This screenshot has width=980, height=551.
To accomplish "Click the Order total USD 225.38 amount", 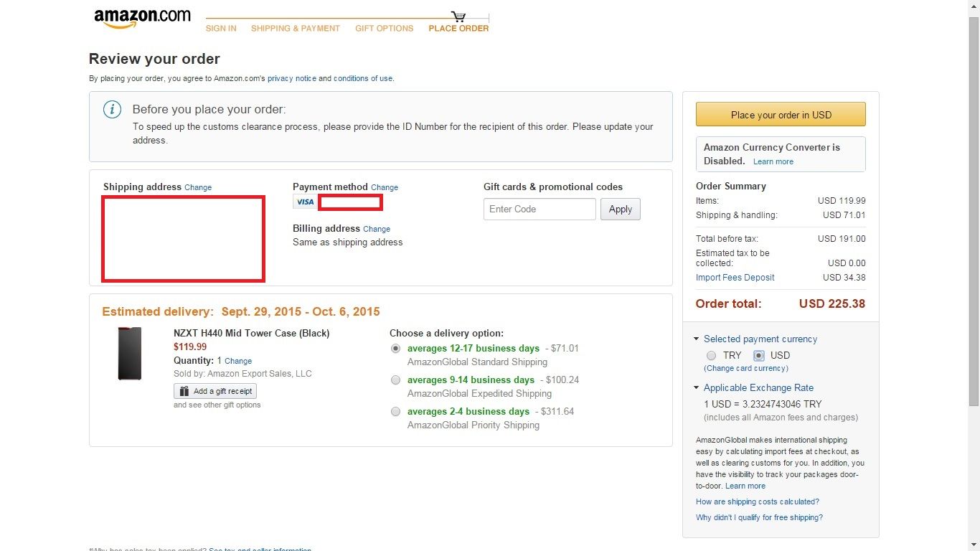I will [x=832, y=304].
